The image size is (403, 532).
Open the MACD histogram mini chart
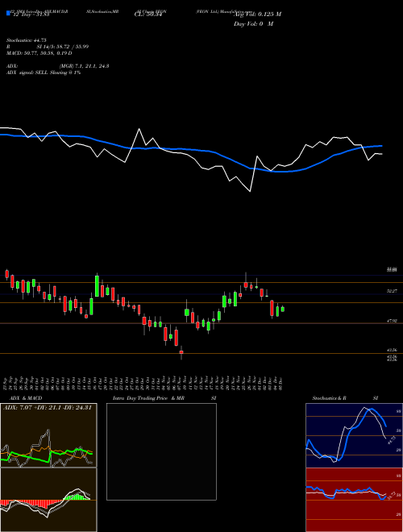48,500
